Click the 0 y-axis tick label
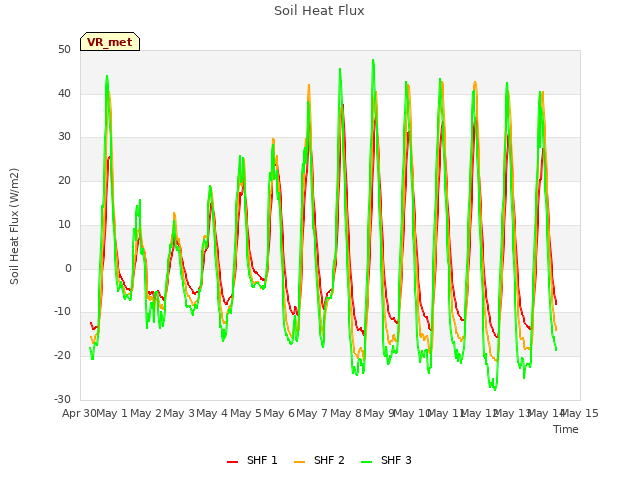 coord(68,269)
